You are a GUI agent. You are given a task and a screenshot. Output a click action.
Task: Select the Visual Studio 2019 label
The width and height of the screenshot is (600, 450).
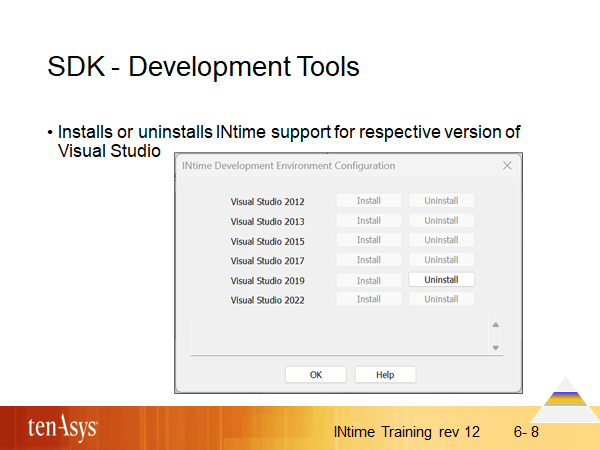[267, 281]
